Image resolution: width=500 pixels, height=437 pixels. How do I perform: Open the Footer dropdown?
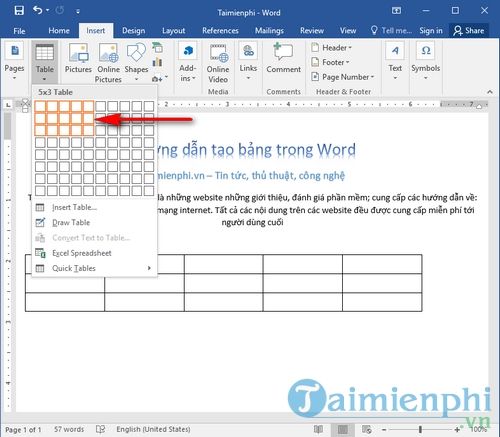click(330, 62)
